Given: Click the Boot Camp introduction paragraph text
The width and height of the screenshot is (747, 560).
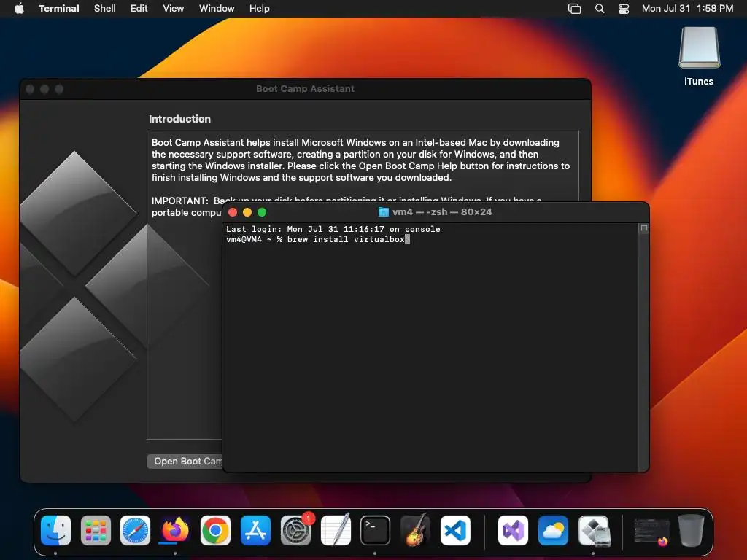Looking at the screenshot, I should [360, 160].
